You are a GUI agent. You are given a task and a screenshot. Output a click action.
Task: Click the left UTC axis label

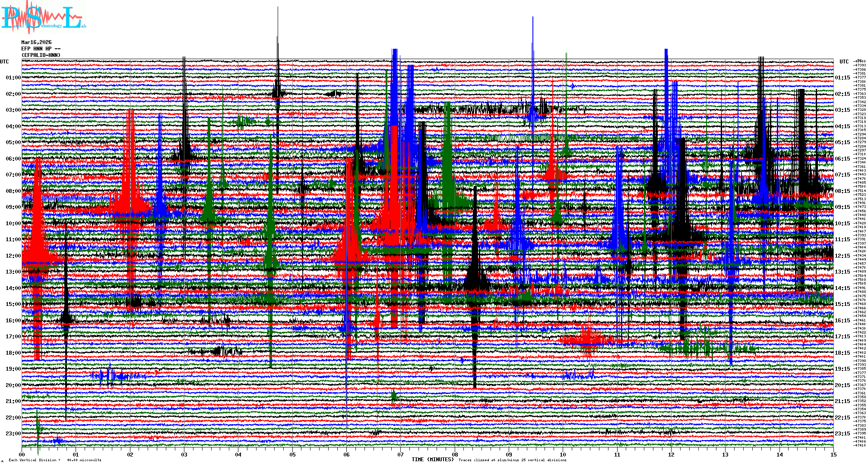pyautogui.click(x=4, y=62)
